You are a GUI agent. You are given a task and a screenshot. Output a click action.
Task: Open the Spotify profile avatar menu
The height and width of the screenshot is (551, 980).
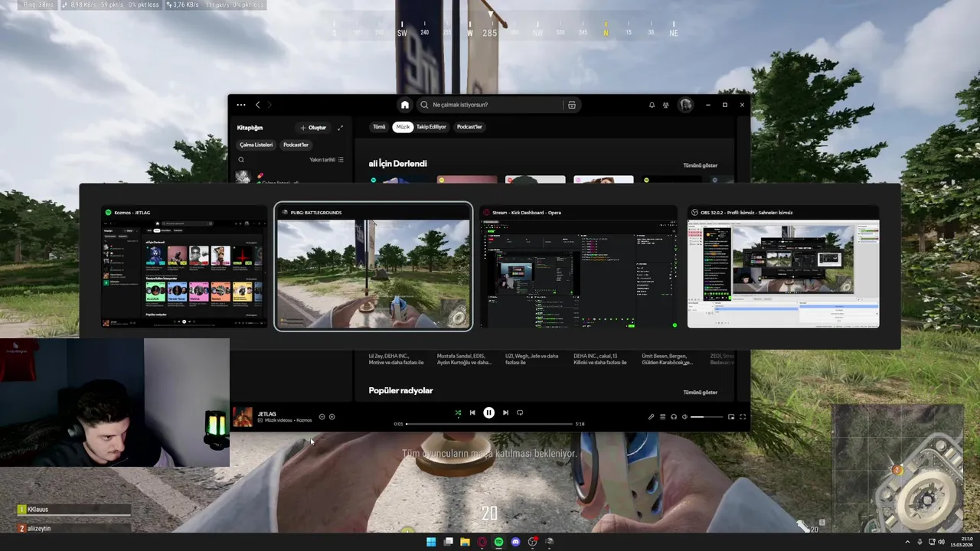[x=685, y=105]
